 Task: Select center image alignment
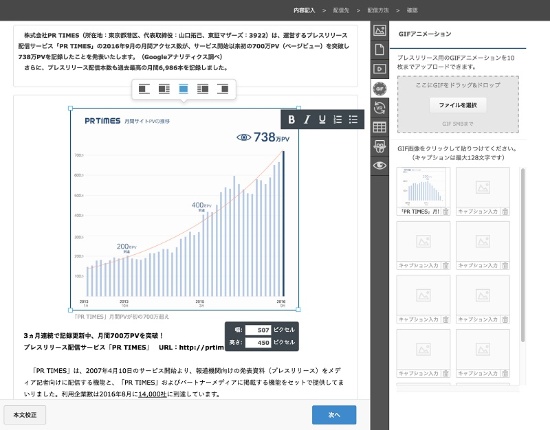tap(183, 89)
